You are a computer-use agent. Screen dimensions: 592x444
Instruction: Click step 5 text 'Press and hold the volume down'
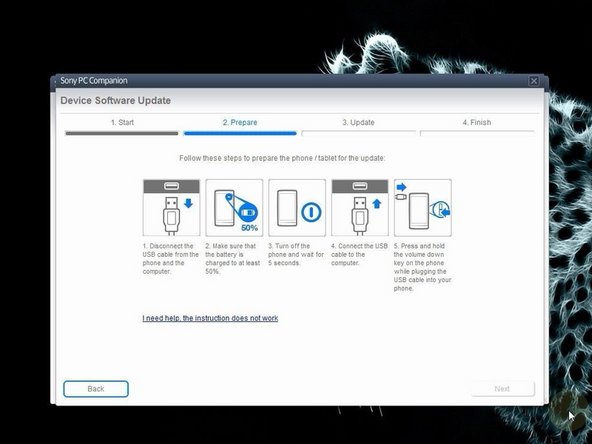tap(422, 267)
